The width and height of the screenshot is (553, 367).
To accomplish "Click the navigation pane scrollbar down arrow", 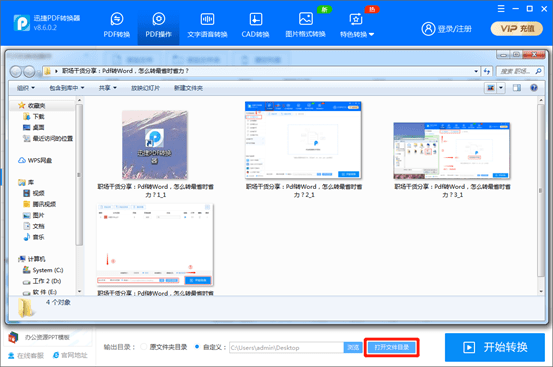I will pos(79,292).
